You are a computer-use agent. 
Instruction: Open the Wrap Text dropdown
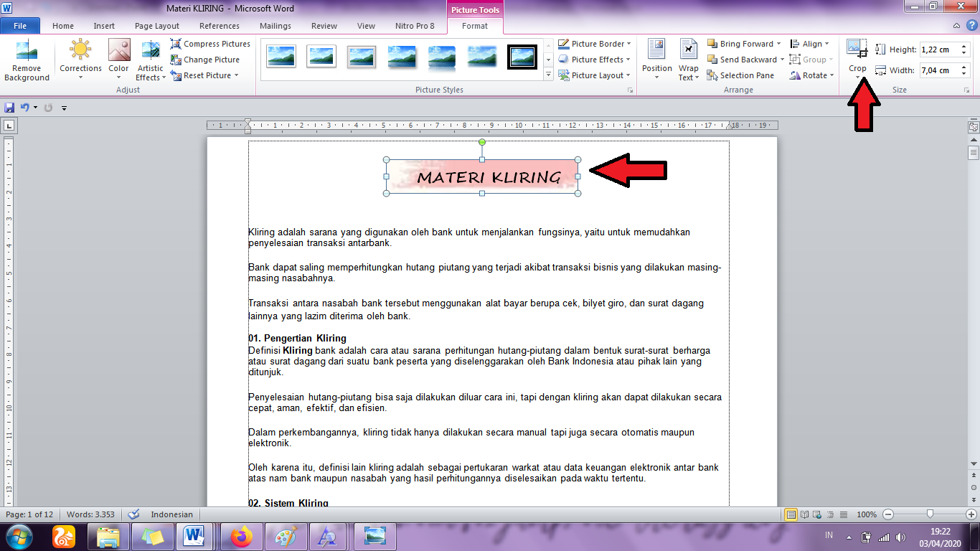(687, 59)
